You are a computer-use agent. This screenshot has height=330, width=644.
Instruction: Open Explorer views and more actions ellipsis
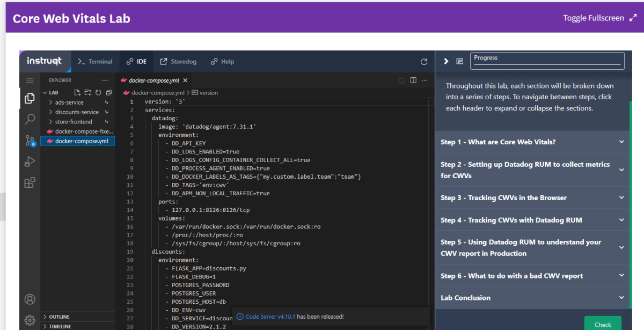[105, 80]
